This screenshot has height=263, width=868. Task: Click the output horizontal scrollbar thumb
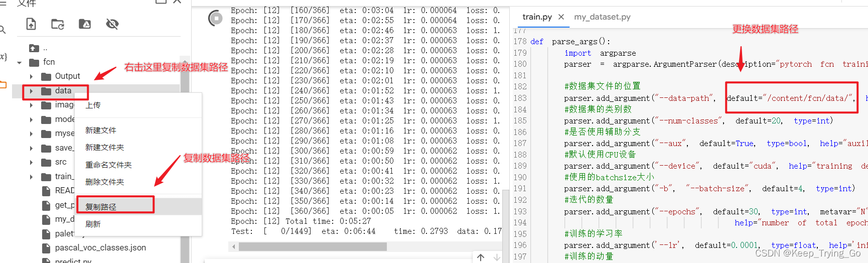[313, 247]
